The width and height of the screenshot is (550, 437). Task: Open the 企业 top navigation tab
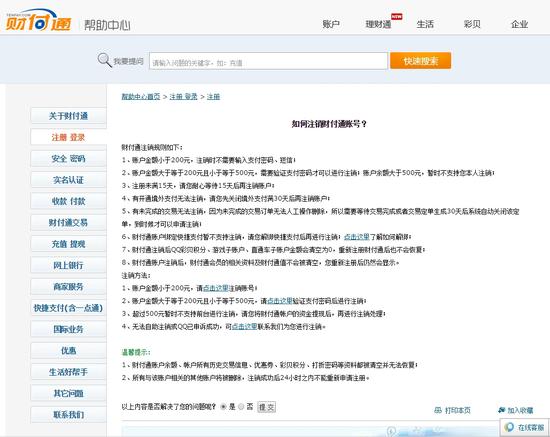(x=519, y=24)
